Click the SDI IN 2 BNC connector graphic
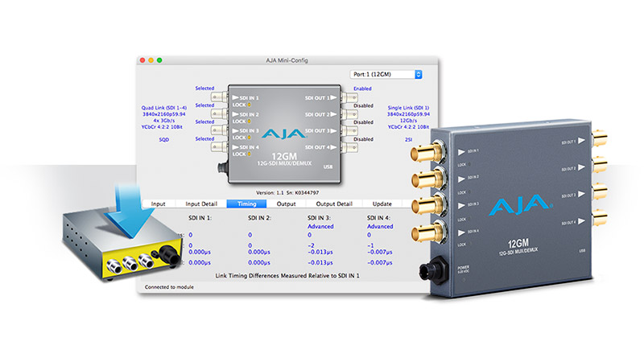 (219, 113)
